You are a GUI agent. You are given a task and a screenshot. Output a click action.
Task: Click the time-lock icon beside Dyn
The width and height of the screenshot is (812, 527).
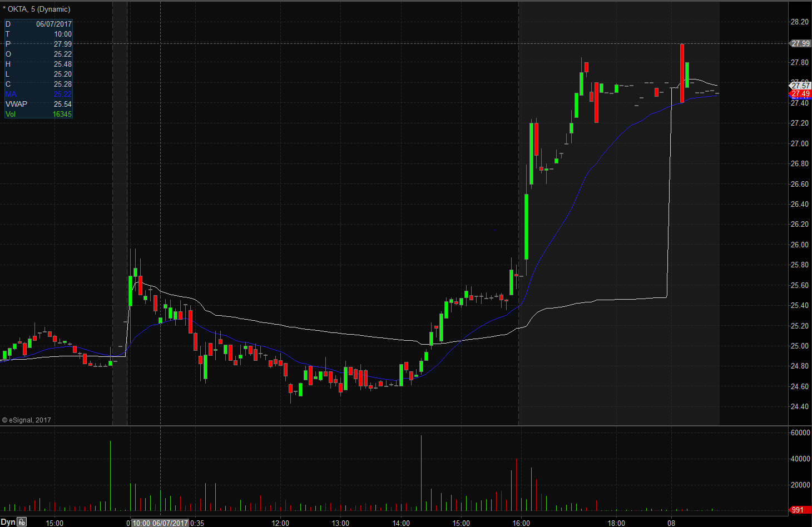[22, 522]
